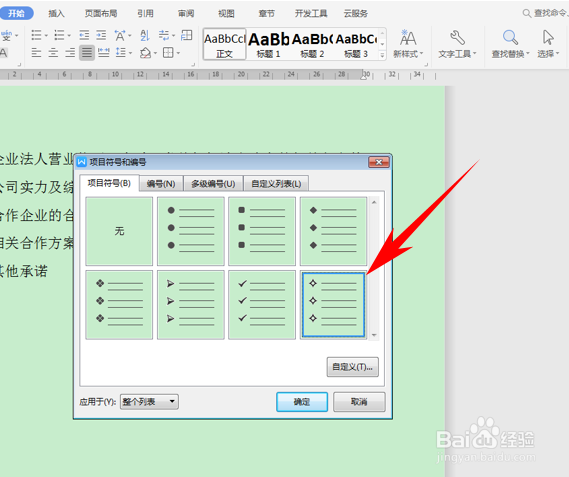The height and width of the screenshot is (477, 569).
Task: Toggle justify alignment
Action: coord(87,53)
